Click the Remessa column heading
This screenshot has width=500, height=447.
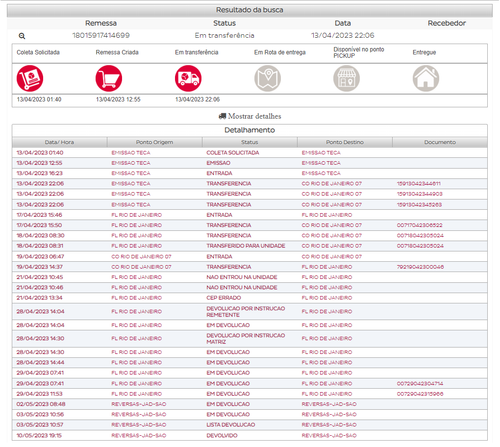101,23
